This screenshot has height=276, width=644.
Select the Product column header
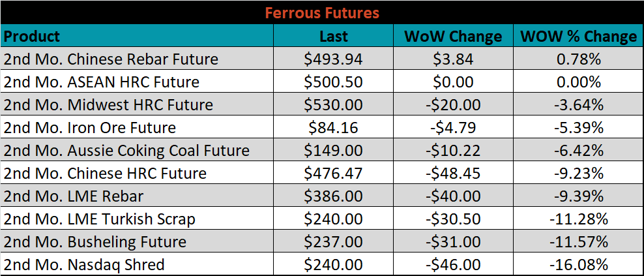137,36
